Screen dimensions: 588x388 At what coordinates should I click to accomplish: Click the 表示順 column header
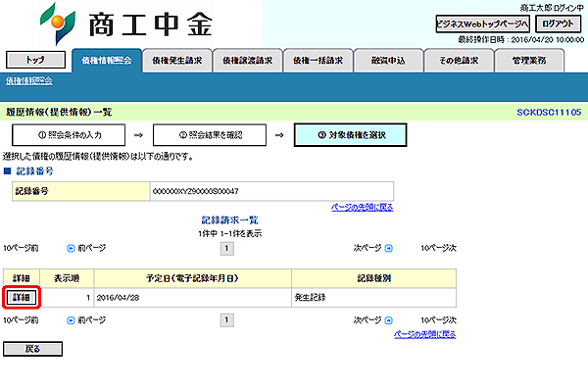pyautogui.click(x=67, y=278)
